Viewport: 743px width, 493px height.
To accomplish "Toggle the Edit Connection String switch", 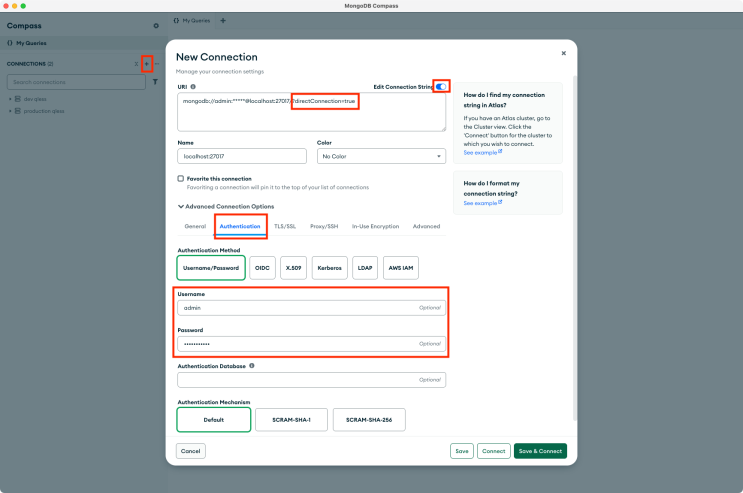I will pos(441,86).
